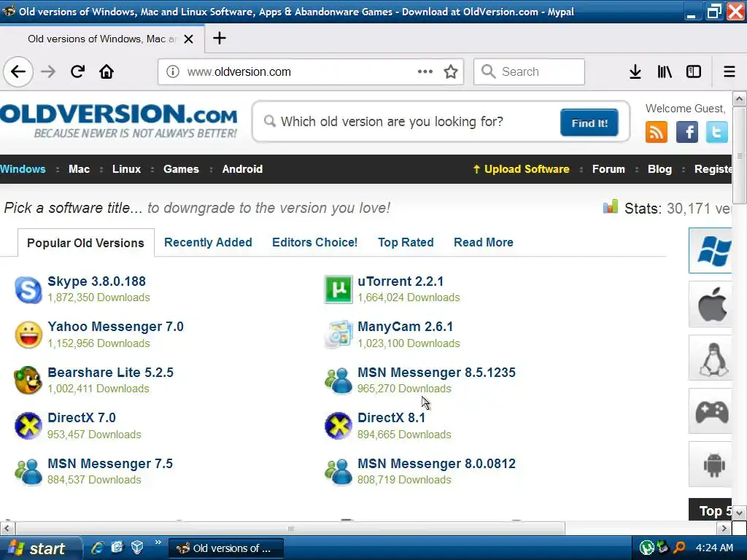Viewport: 747px width, 560px height.
Task: Click the Bearshare bear icon
Action: (28, 381)
